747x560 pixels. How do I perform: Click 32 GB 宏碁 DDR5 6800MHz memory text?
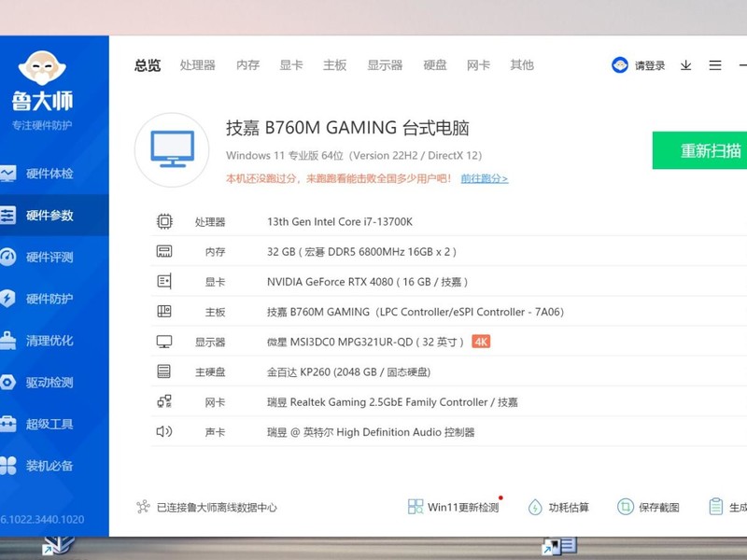(361, 252)
